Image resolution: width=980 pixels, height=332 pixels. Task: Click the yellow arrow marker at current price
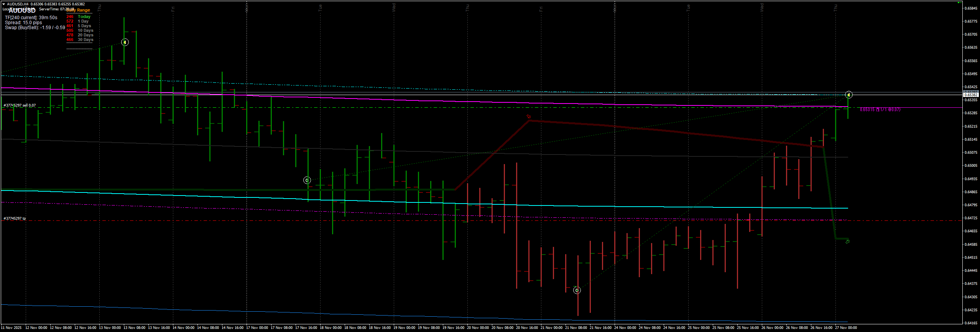[849, 95]
